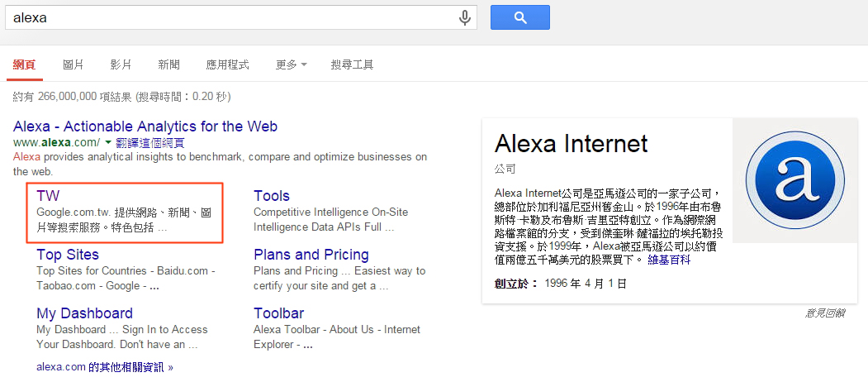The width and height of the screenshot is (868, 382).
Task: Open the Top Sites sitelink
Action: (x=68, y=255)
